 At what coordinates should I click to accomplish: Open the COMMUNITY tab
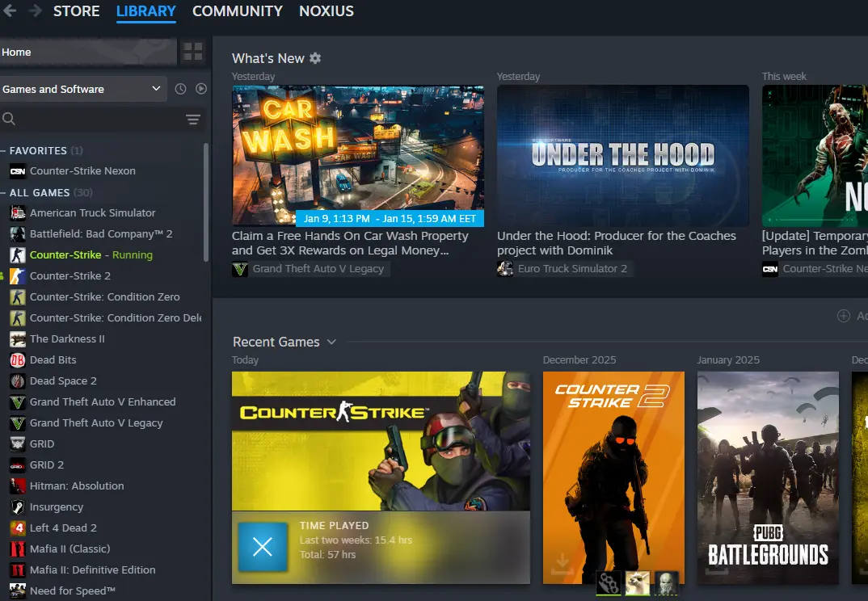[x=238, y=11]
